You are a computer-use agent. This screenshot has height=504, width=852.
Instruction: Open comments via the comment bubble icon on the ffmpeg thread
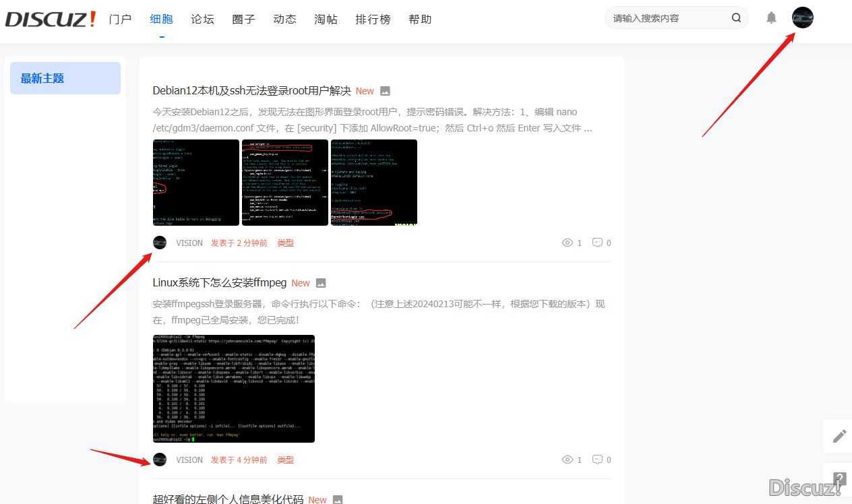[x=597, y=460]
